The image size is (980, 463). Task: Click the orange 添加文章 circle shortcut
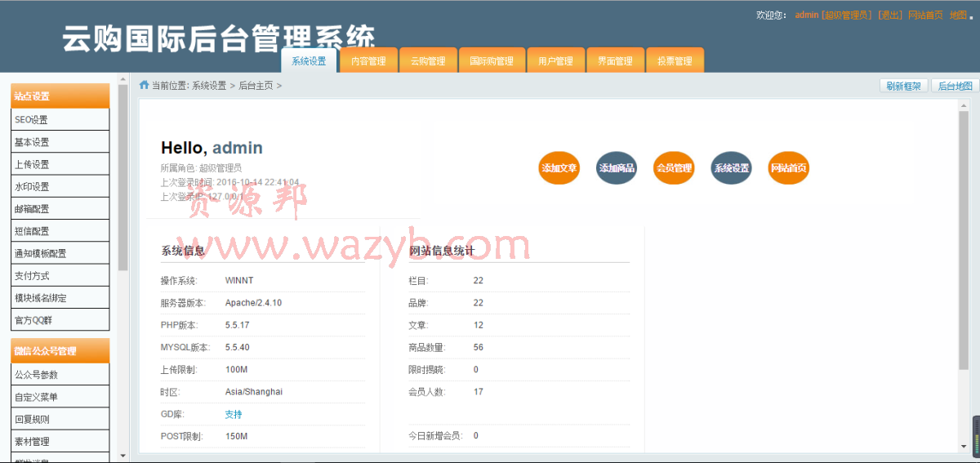(x=559, y=168)
